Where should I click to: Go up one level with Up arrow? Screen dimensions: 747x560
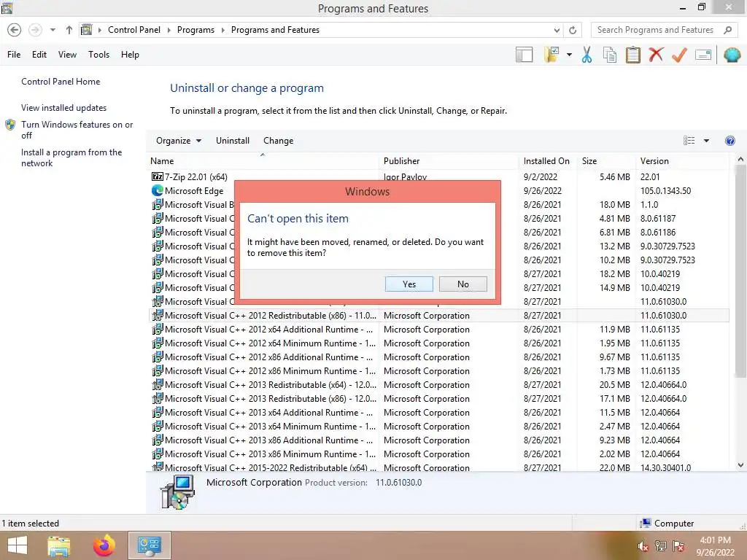coord(69,30)
